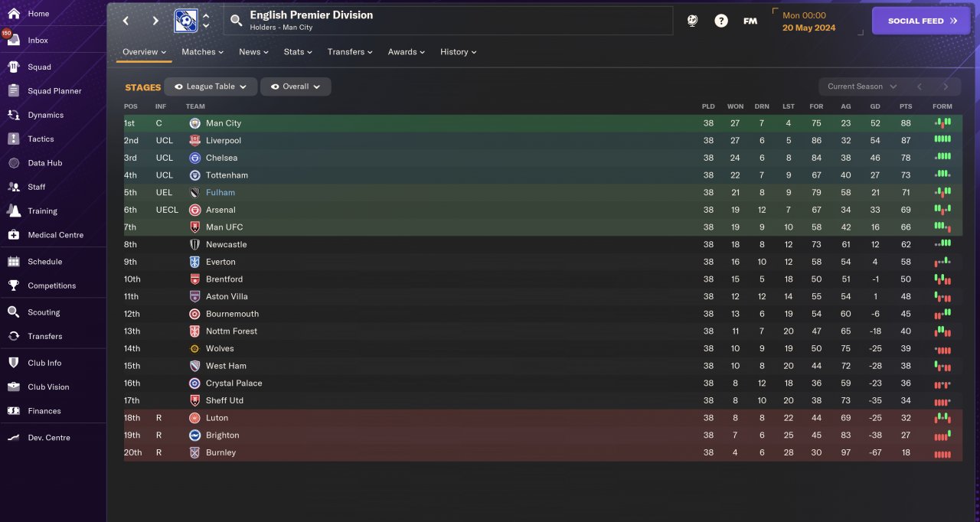Click the Scouting magnifier icon in sidebar
Image resolution: width=980 pixels, height=522 pixels.
[x=13, y=312]
